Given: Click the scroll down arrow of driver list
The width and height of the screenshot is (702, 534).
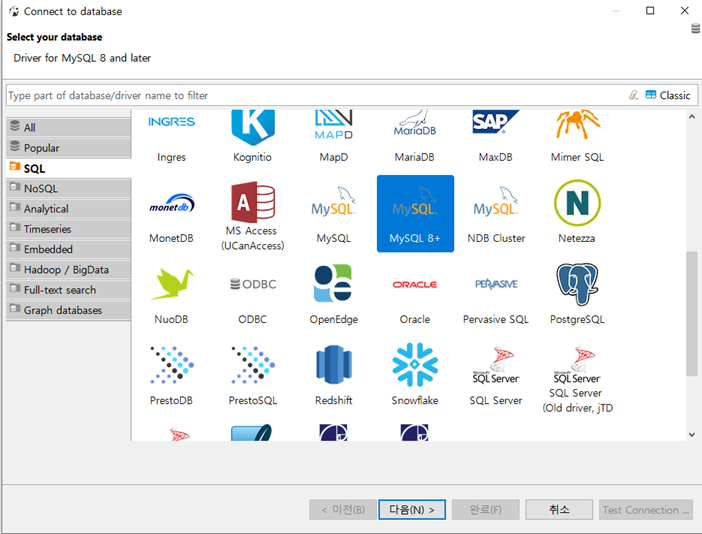Looking at the screenshot, I should [691, 434].
